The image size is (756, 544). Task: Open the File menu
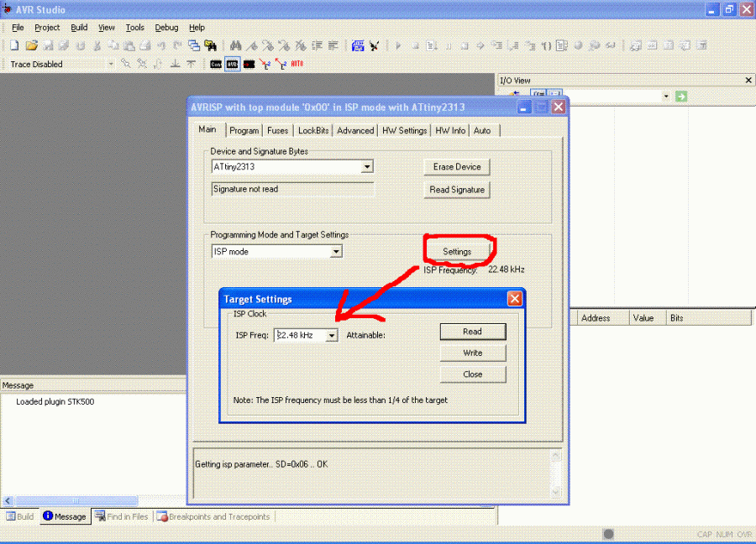point(18,28)
